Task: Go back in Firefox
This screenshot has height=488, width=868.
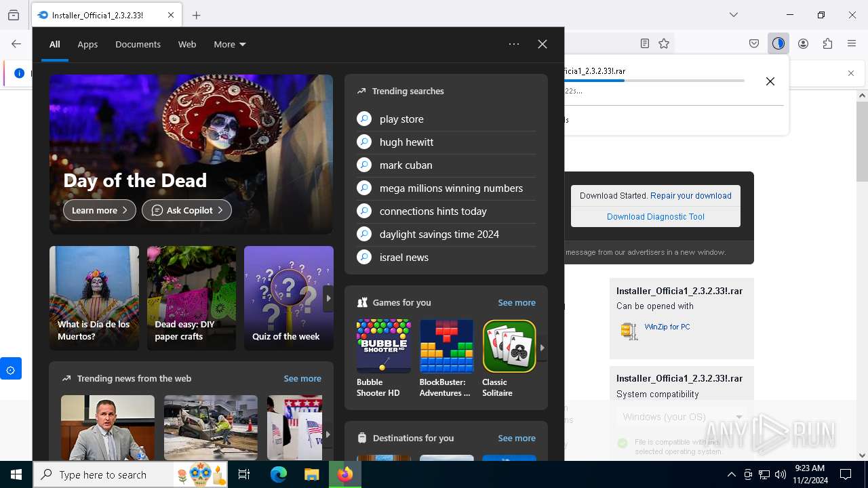Action: coord(16,43)
